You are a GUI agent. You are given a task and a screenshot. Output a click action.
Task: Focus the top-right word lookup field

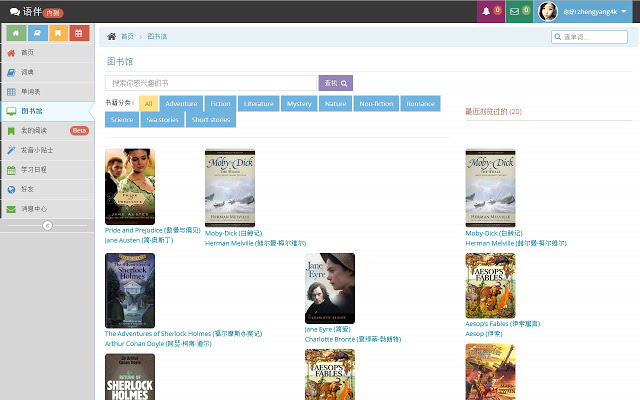tap(589, 37)
